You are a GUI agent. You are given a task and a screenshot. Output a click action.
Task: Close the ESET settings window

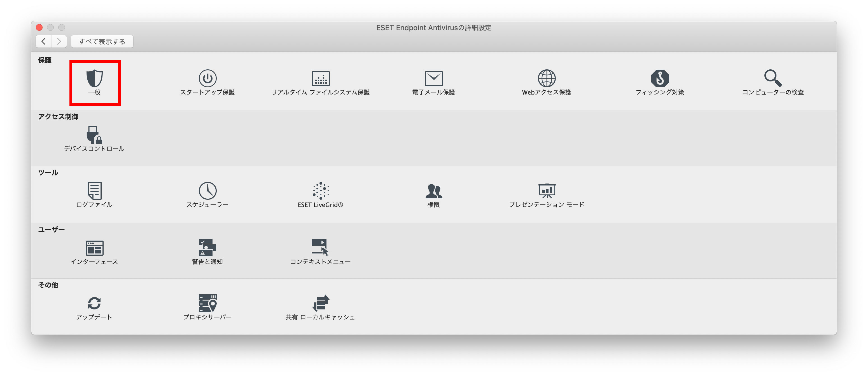click(x=39, y=27)
